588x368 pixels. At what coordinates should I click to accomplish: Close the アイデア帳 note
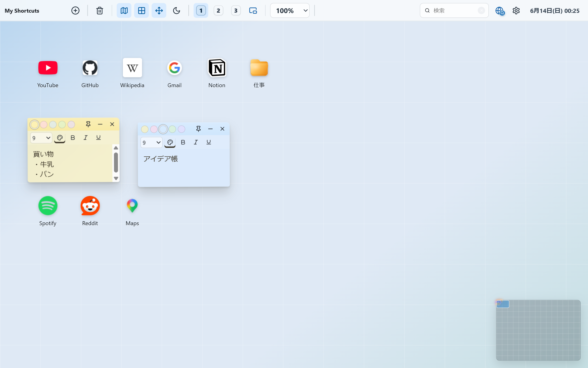pyautogui.click(x=222, y=129)
